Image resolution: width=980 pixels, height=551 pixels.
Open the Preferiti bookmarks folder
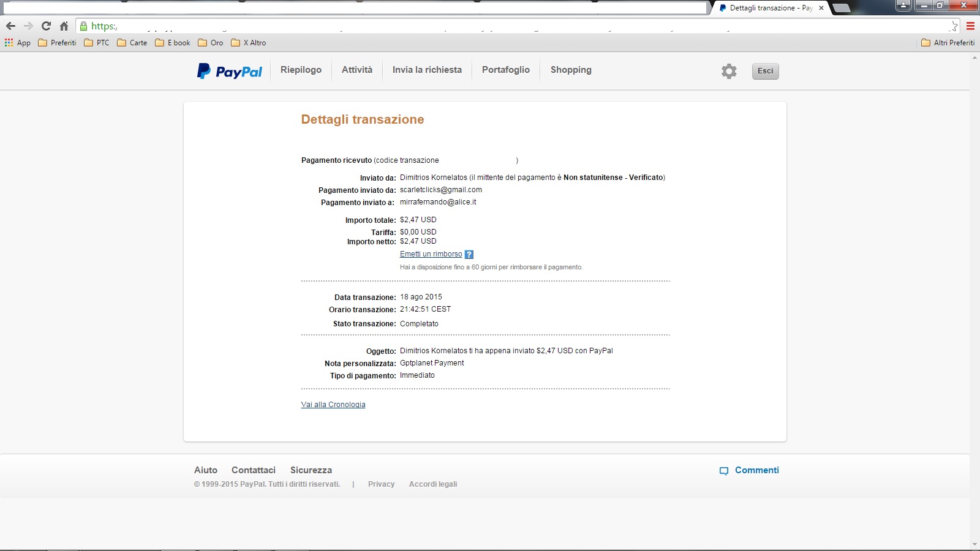coord(57,43)
